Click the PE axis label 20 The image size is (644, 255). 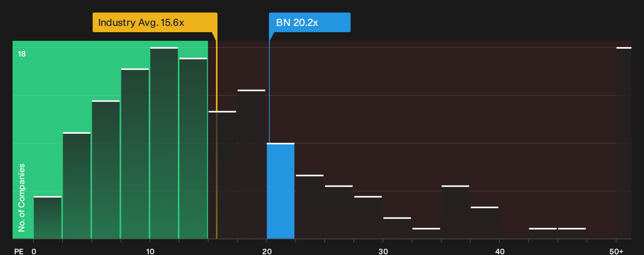coord(267,251)
